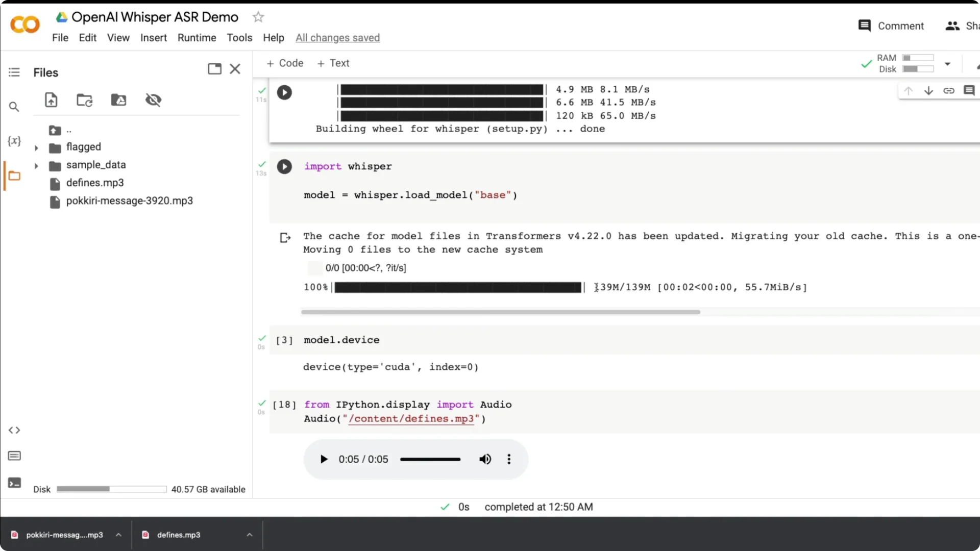Run the import whisper code cell
The width and height of the screenshot is (980, 551).
coord(284,166)
